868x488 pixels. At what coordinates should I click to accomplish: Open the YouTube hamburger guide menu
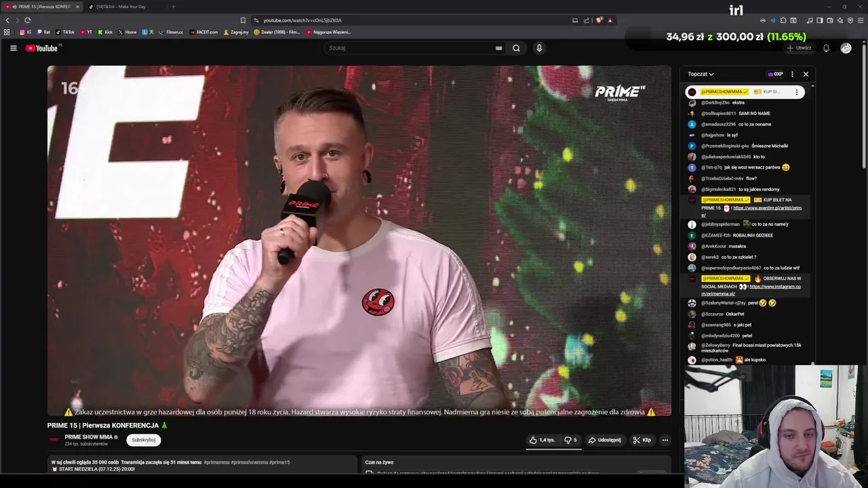tap(13, 48)
